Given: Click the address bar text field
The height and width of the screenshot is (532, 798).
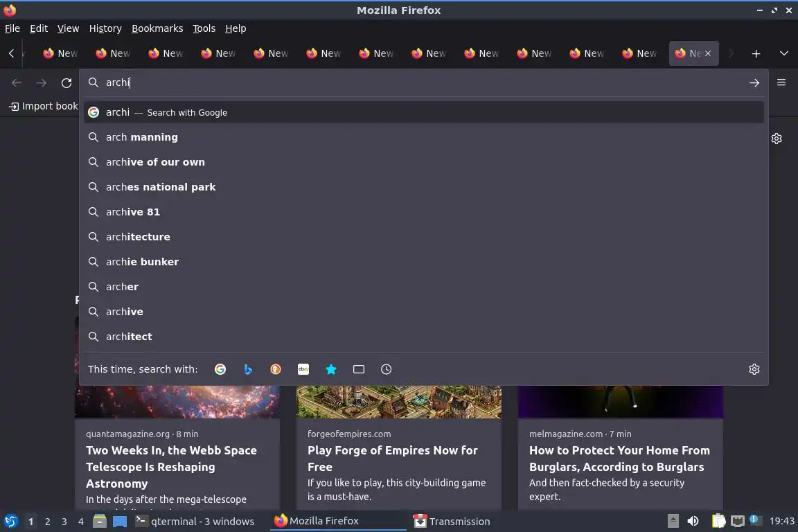Looking at the screenshot, I should click(x=423, y=82).
